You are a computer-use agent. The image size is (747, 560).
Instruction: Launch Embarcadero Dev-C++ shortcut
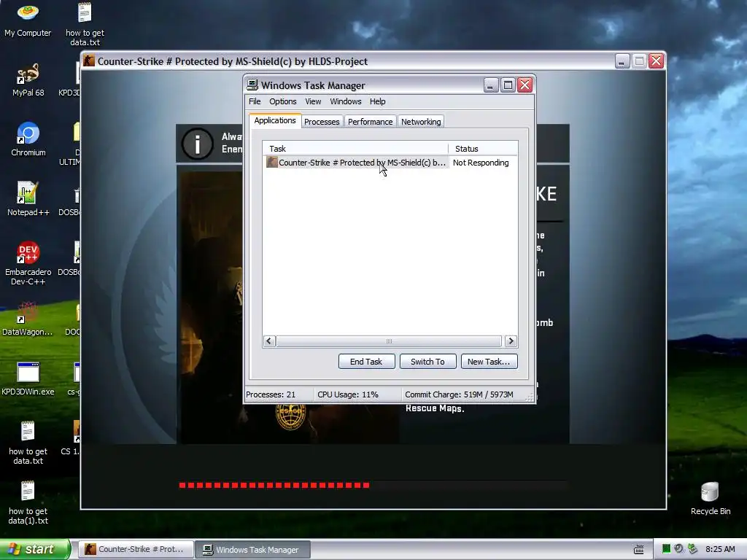(28, 262)
